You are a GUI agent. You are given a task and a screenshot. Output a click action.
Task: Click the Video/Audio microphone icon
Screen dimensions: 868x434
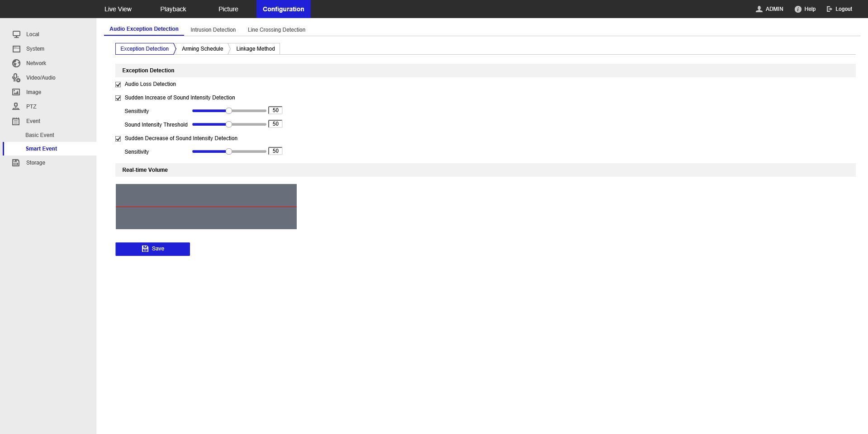16,78
